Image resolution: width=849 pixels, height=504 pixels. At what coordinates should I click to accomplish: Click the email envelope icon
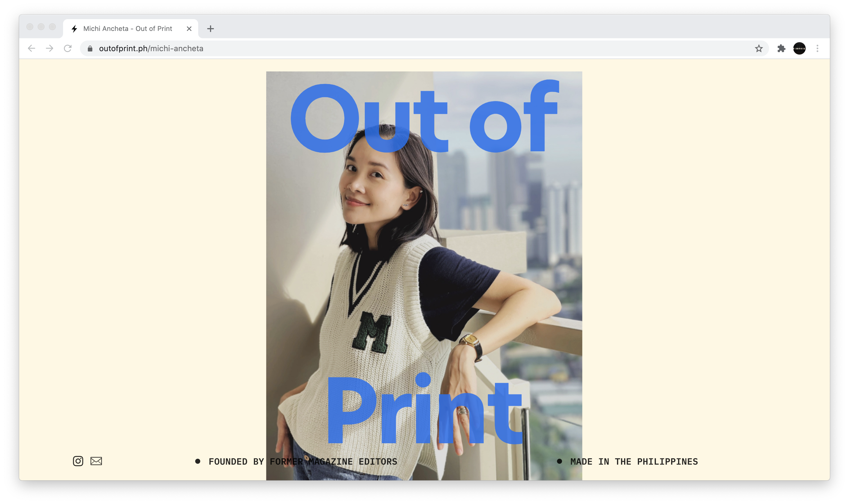point(96,461)
